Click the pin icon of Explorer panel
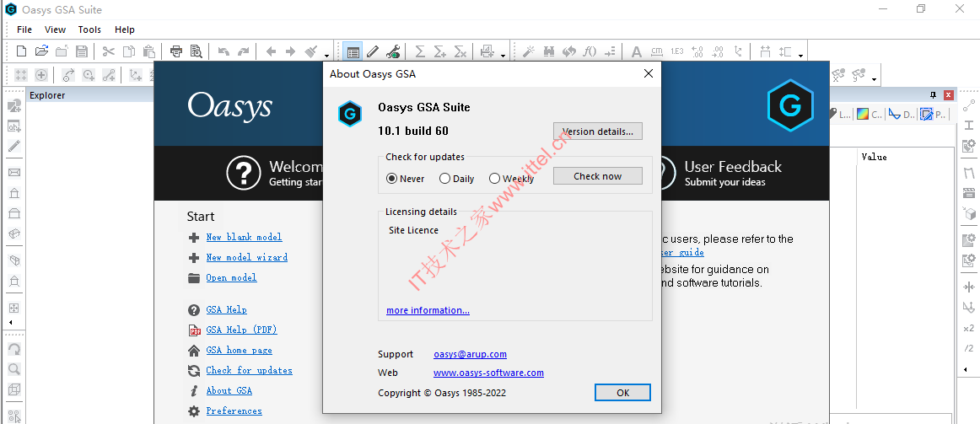This screenshot has width=980, height=424. click(933, 95)
